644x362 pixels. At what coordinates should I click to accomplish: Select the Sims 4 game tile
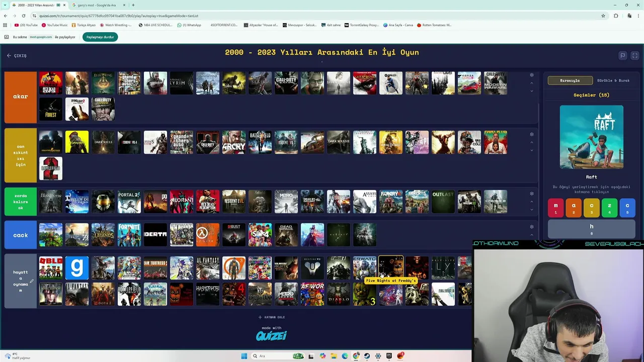coord(260,235)
